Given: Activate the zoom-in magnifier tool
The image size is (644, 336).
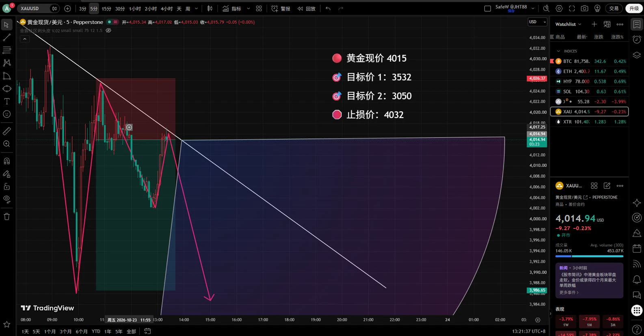Looking at the screenshot, I should [7, 144].
